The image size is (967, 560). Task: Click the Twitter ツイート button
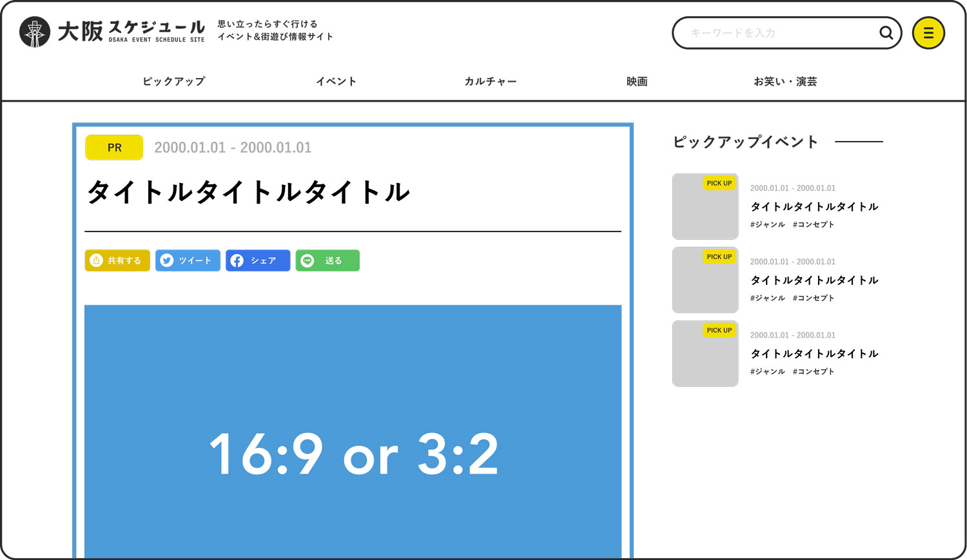coord(188,260)
